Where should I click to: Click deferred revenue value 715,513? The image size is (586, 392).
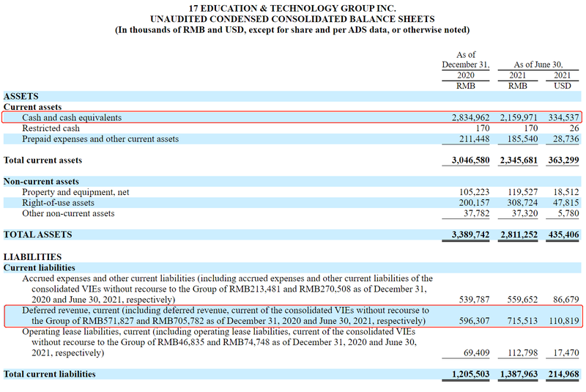pyautogui.click(x=522, y=321)
